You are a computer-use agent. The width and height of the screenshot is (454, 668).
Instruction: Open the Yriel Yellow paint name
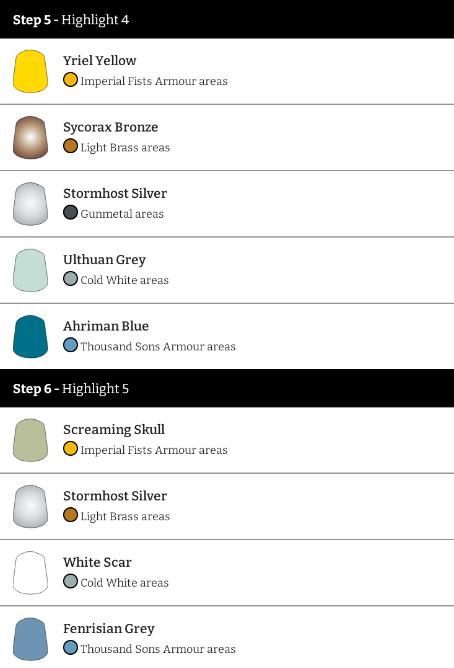(100, 60)
